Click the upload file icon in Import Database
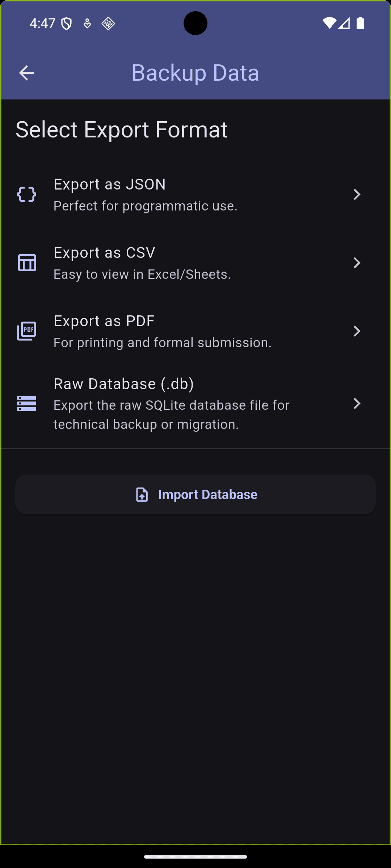 (x=142, y=494)
